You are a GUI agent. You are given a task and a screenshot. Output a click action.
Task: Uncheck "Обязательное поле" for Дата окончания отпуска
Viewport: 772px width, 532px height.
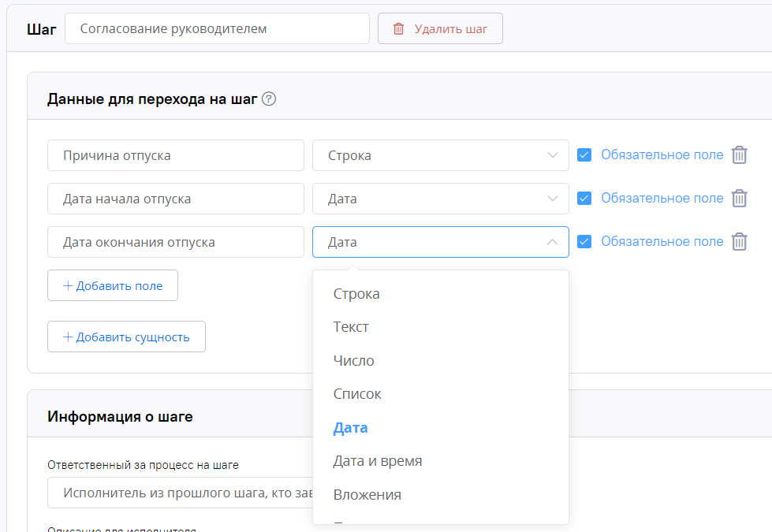[x=584, y=241]
